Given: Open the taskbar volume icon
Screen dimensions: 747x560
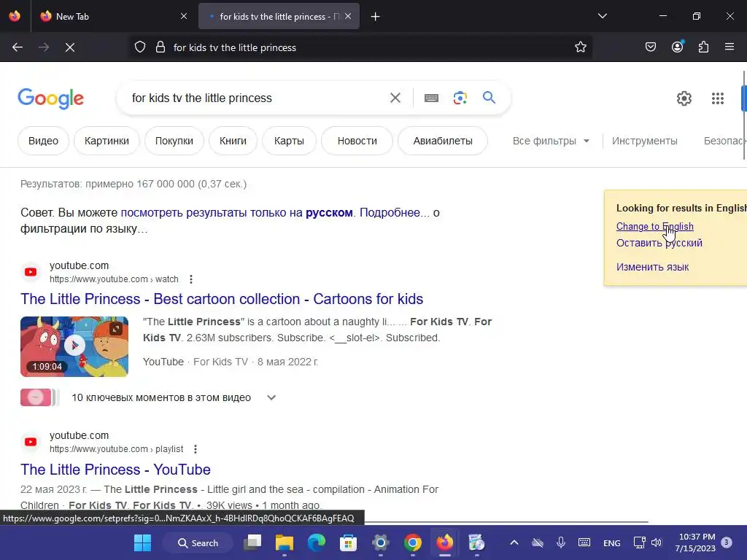Looking at the screenshot, I should tap(657, 542).
